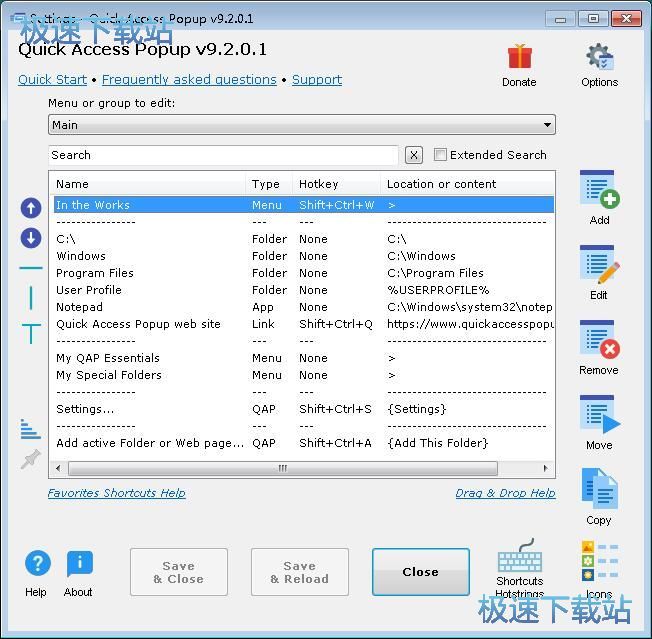Open the Shortcuts Hotstrings keyboard icon
652x639 pixels.
tap(520, 555)
